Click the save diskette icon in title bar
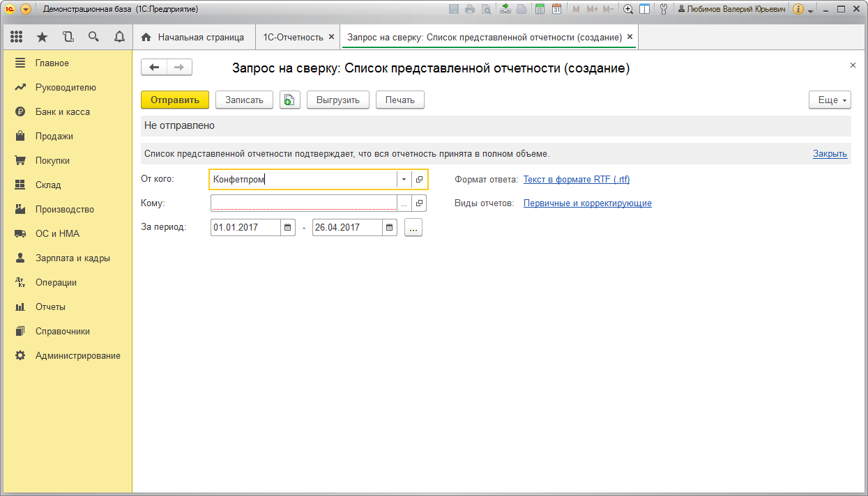This screenshot has height=496, width=868. pyautogui.click(x=455, y=9)
